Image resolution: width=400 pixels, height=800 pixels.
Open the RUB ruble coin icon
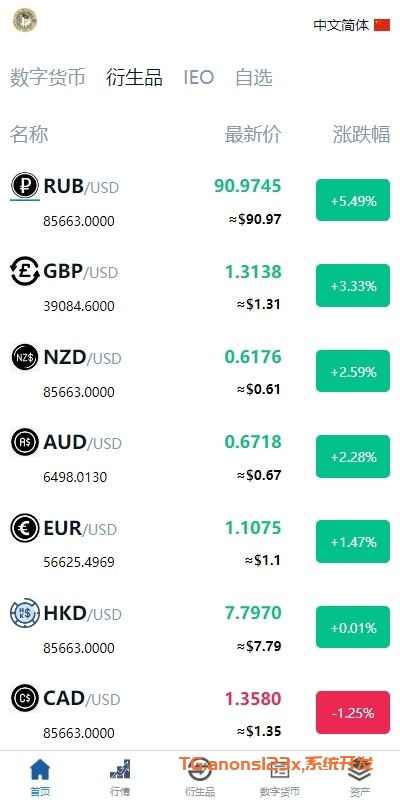tap(24, 186)
